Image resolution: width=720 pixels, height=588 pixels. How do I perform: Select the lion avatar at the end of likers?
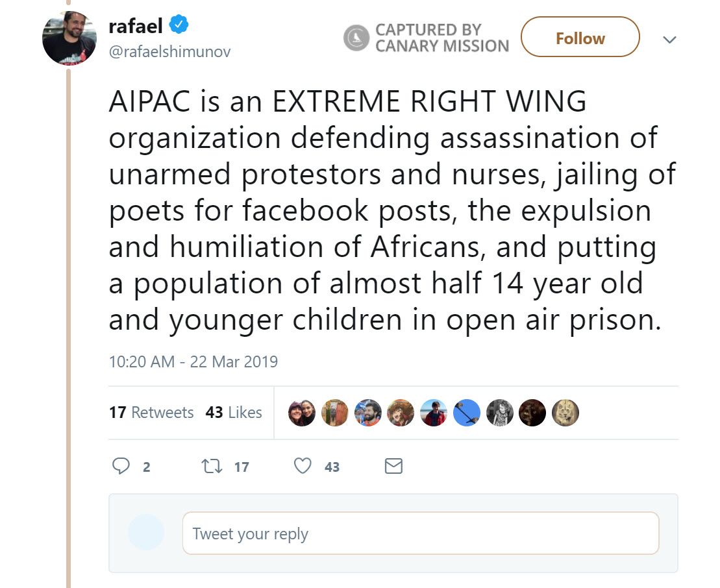pyautogui.click(x=565, y=412)
